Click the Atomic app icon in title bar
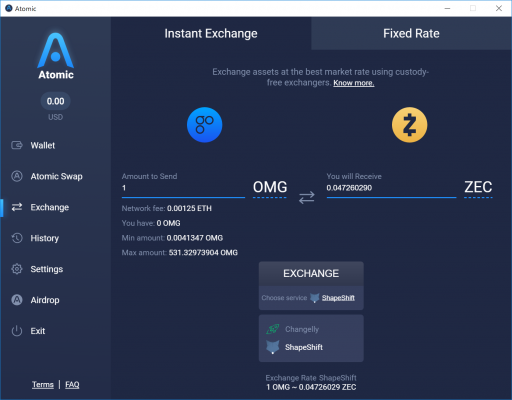512x400 pixels. pyautogui.click(x=9, y=8)
